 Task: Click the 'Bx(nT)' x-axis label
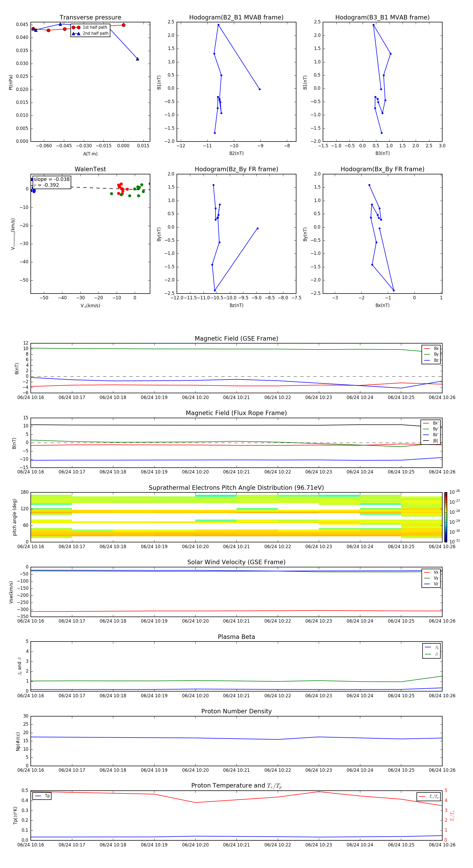point(382,305)
